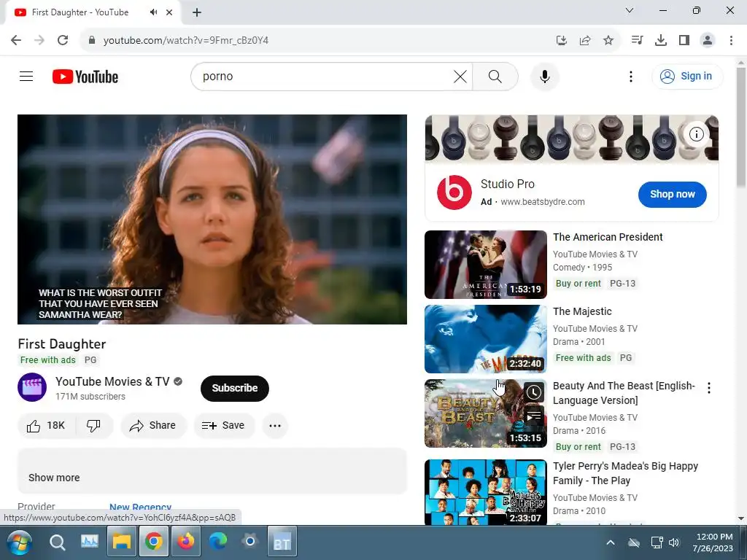Click the address bar URL

pyautogui.click(x=186, y=41)
